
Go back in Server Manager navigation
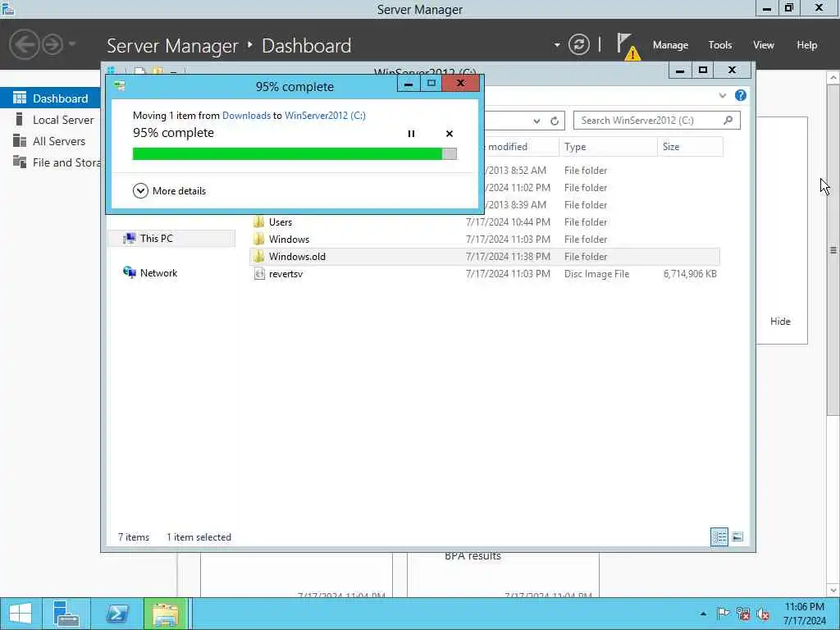tap(24, 44)
